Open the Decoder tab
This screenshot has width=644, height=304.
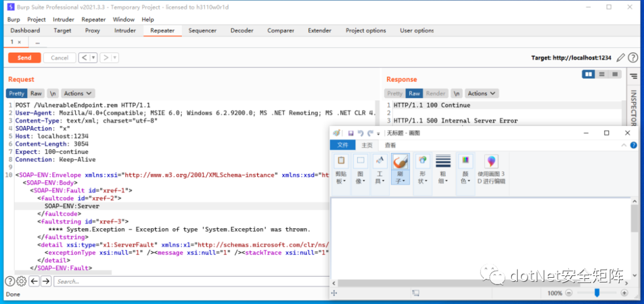[242, 30]
